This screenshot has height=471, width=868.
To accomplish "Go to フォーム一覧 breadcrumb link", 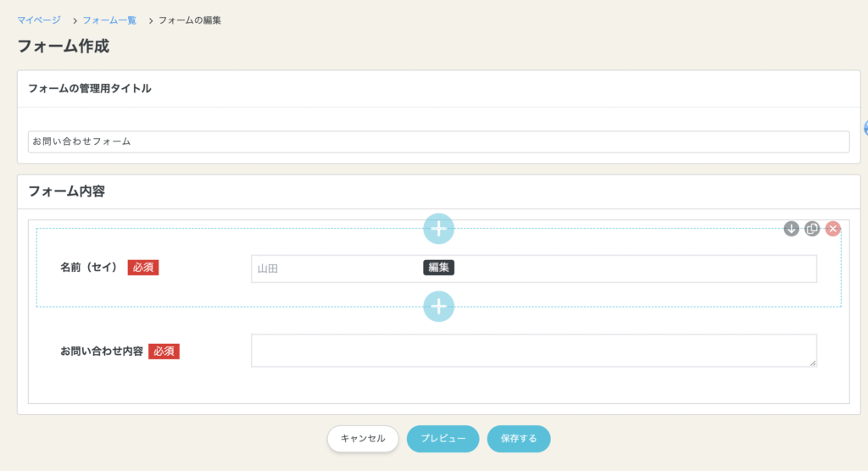I will 109,19.
